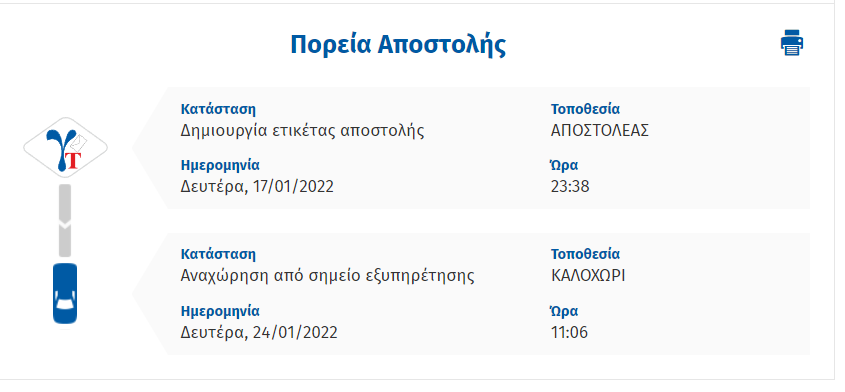Click the date Δευτέρα, 24/01/2022
The height and width of the screenshot is (392, 845).
259,332
